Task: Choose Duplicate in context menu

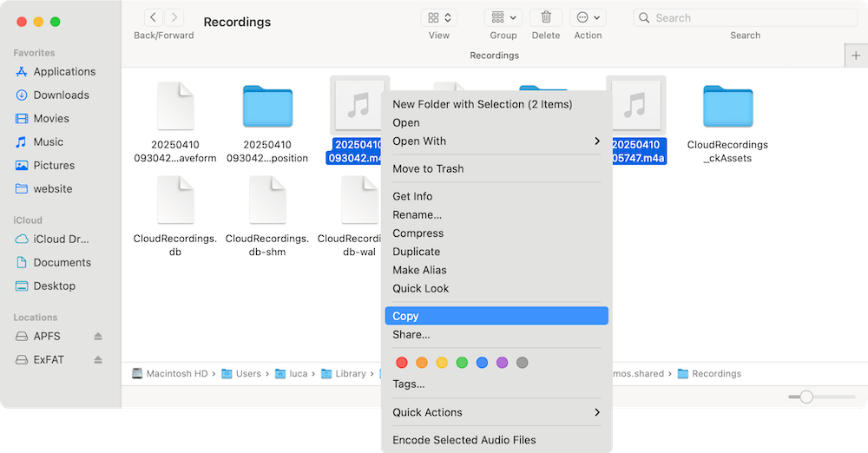Action: pyautogui.click(x=496, y=252)
